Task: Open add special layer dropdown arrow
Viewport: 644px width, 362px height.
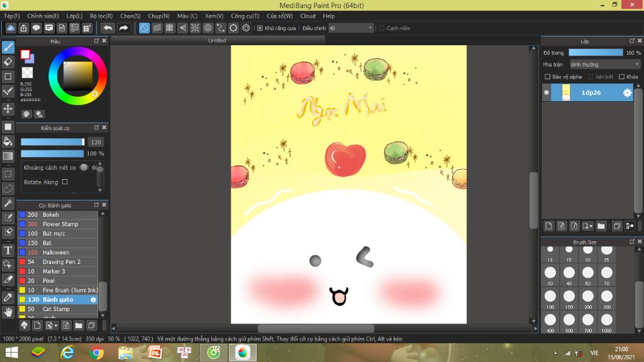Action: pyautogui.click(x=587, y=226)
